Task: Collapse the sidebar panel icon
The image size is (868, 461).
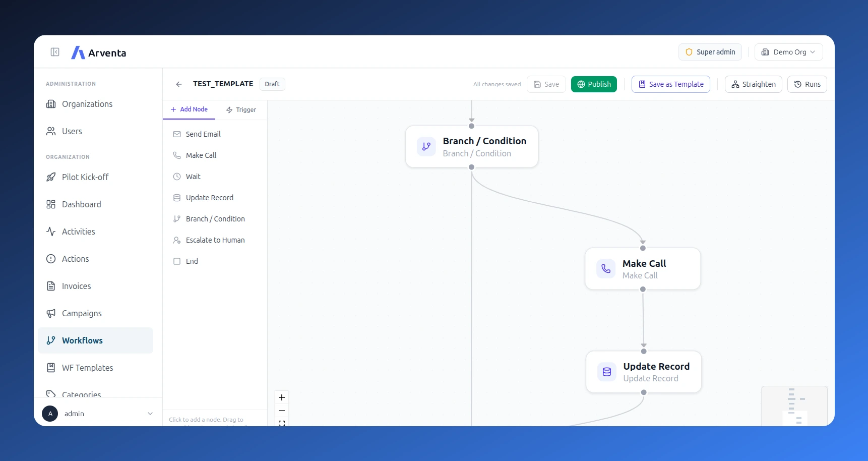Action: click(55, 52)
